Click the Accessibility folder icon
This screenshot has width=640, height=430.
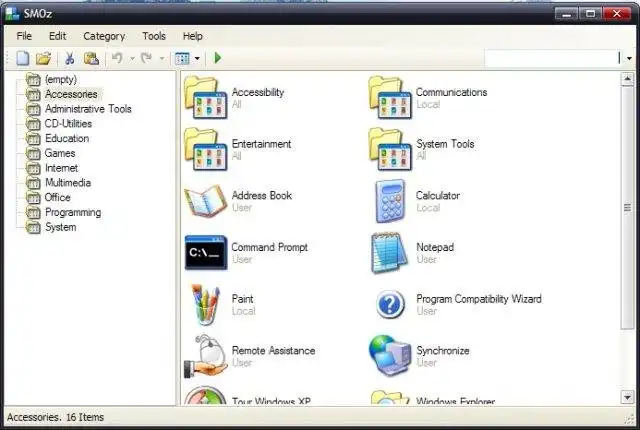tap(205, 98)
